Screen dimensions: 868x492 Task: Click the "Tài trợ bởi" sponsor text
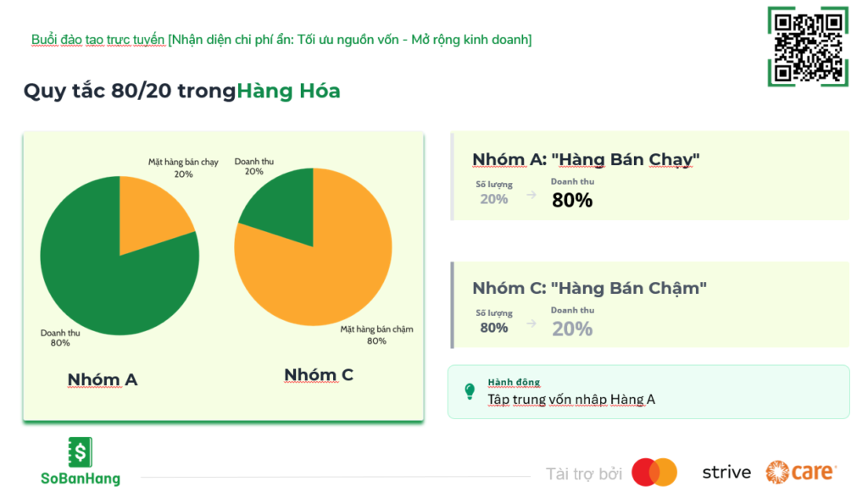(x=584, y=473)
